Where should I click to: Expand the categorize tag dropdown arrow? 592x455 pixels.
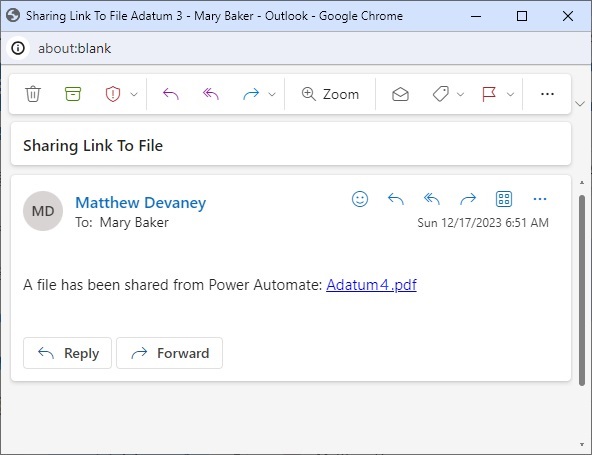[x=460, y=94]
